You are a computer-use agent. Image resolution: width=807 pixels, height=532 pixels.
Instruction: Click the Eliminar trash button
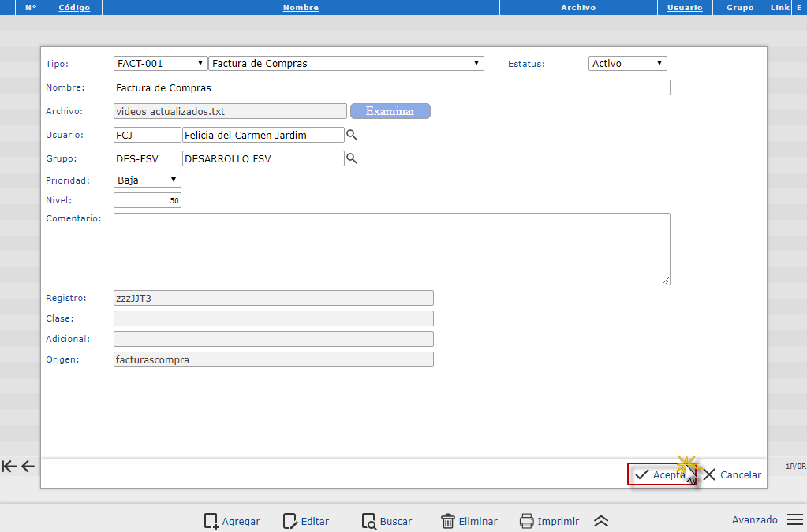(469, 521)
